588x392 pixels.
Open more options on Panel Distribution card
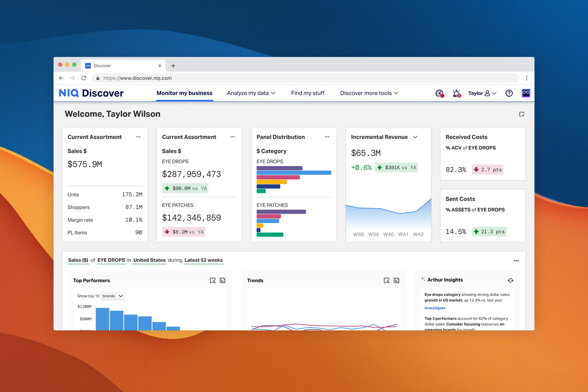tap(327, 137)
